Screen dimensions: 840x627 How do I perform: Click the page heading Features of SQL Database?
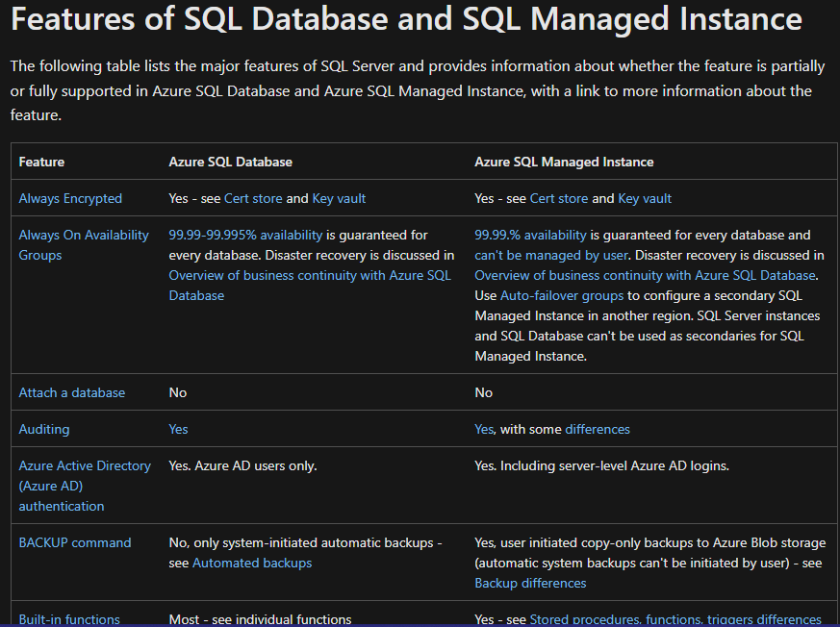click(x=406, y=18)
